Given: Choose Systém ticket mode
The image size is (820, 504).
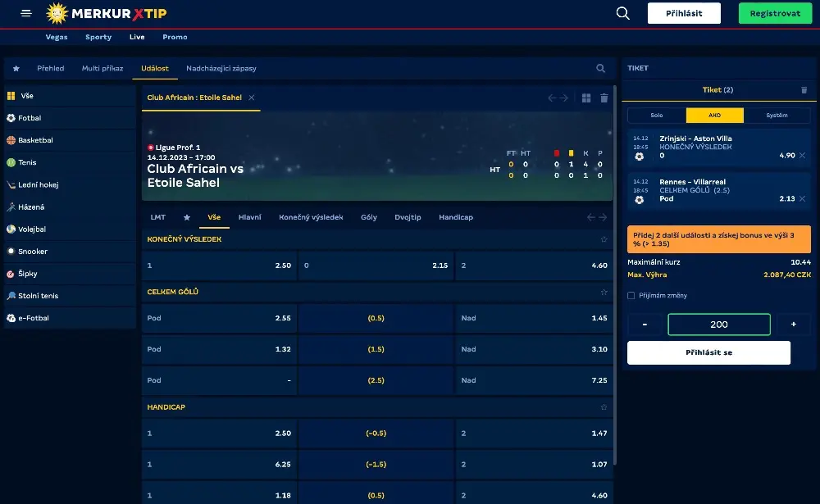Looking at the screenshot, I should [x=777, y=115].
